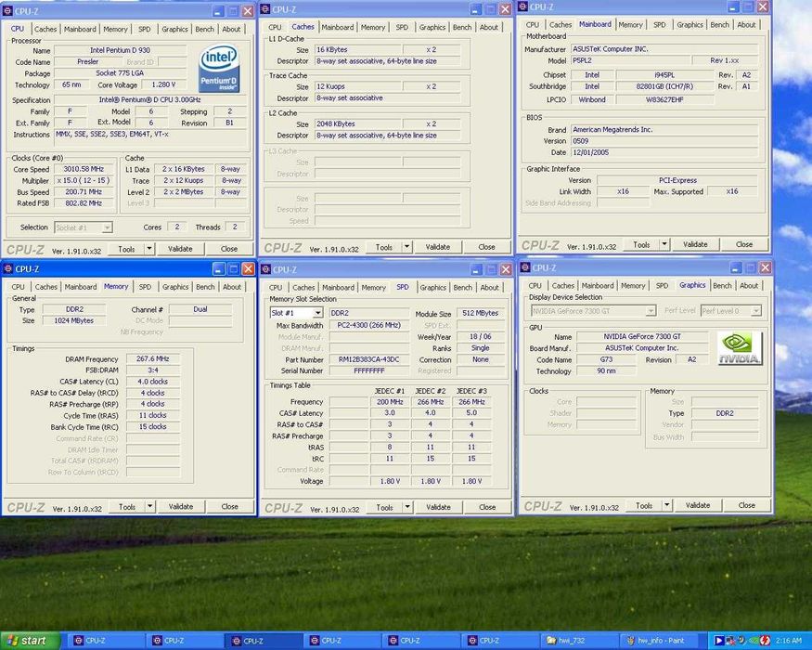This screenshot has width=812, height=650.
Task: Open the Perf Level 0 dropdown
Action: pos(756,310)
